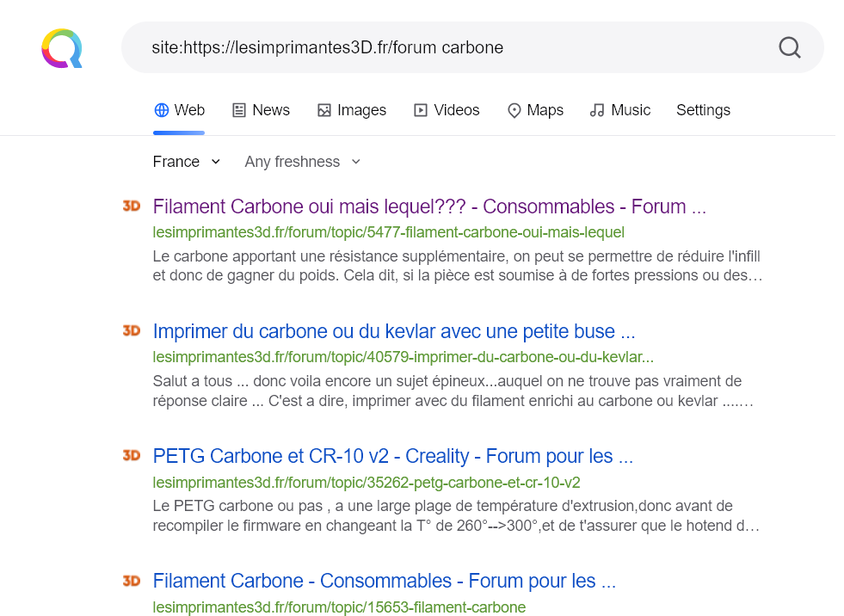844x616 pixels.
Task: Click the globe icon on Web tab
Action: [x=161, y=110]
